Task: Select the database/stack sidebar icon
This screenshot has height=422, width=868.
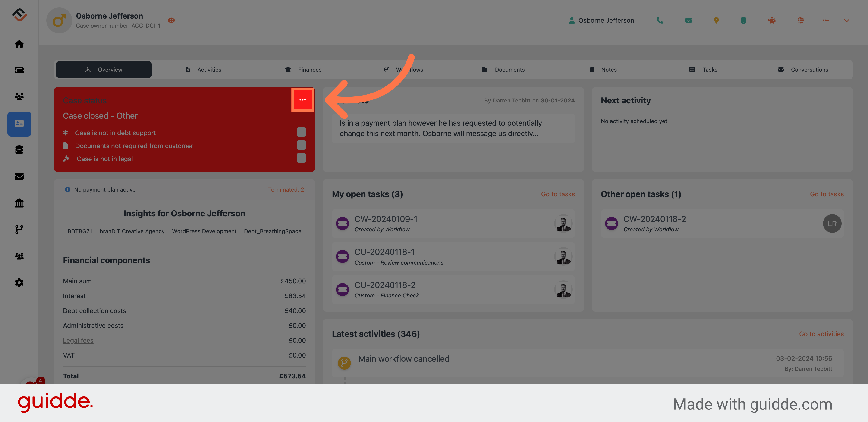Action: coord(19,149)
